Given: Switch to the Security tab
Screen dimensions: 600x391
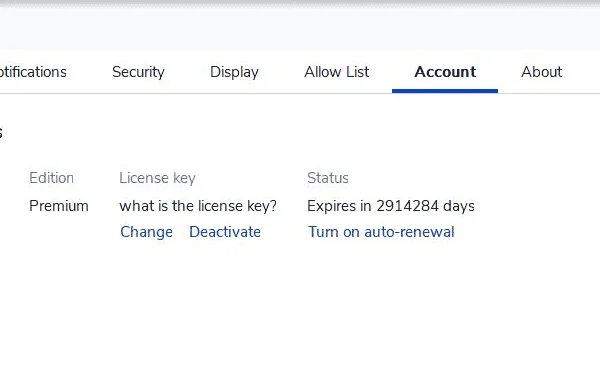Looking at the screenshot, I should [138, 72].
